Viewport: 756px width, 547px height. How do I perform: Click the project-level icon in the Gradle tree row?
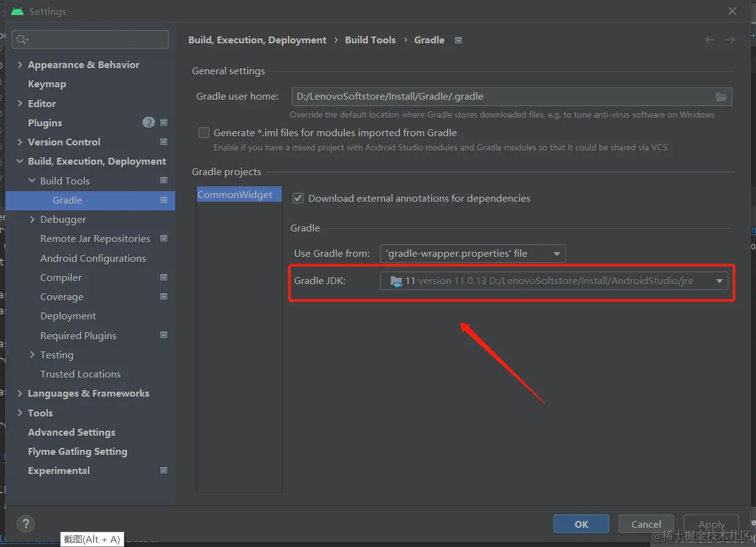[x=164, y=200]
